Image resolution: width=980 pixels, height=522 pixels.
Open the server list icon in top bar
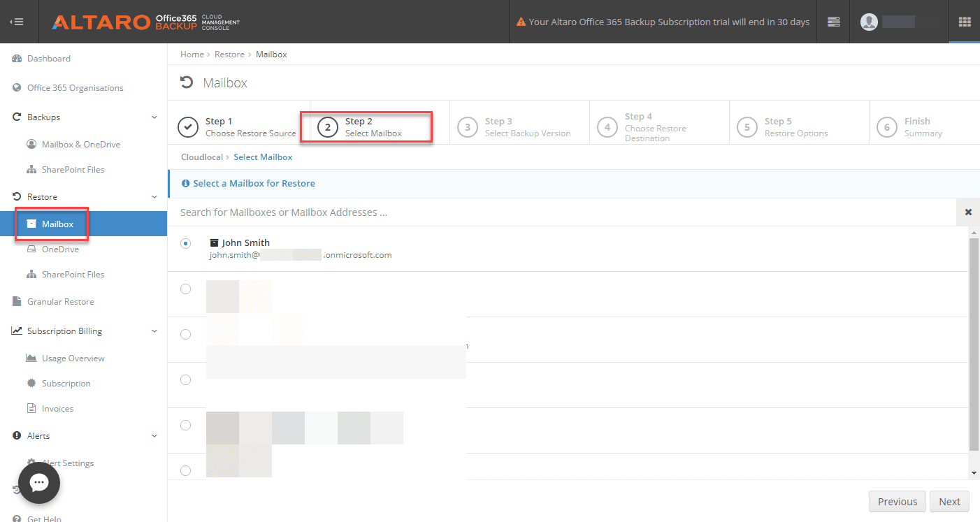click(833, 22)
